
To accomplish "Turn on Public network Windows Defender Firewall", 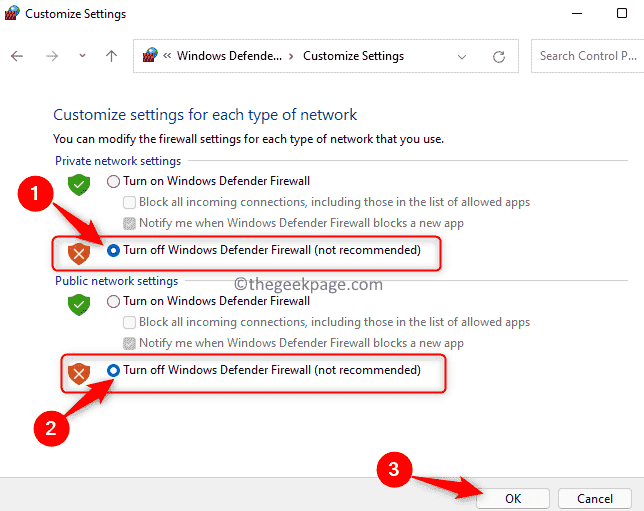I will (x=114, y=300).
